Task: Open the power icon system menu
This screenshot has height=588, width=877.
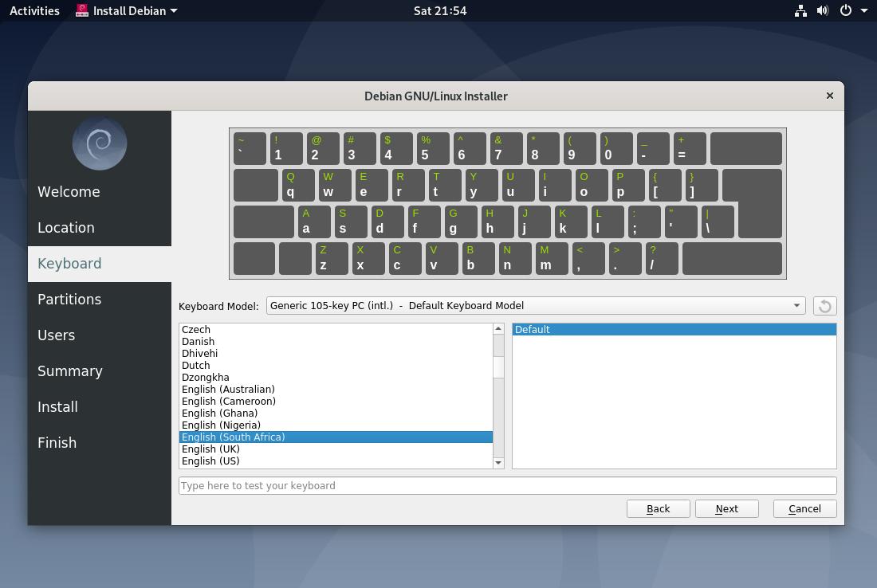Action: 846,10
